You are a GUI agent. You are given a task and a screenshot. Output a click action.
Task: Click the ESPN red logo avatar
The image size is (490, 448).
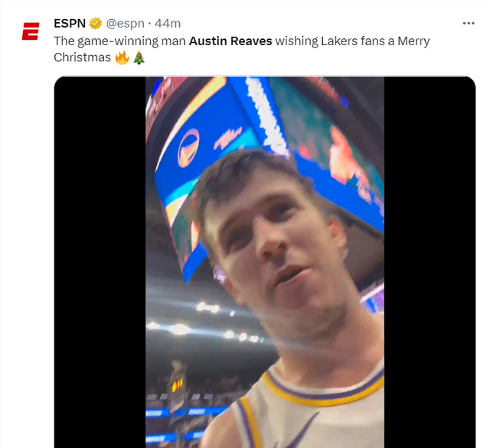[x=30, y=31]
